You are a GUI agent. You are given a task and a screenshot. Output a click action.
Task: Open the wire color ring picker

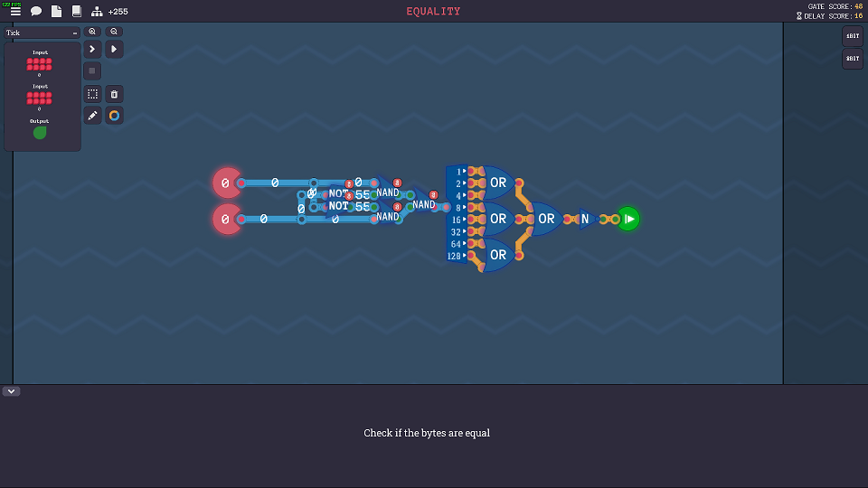(x=114, y=116)
